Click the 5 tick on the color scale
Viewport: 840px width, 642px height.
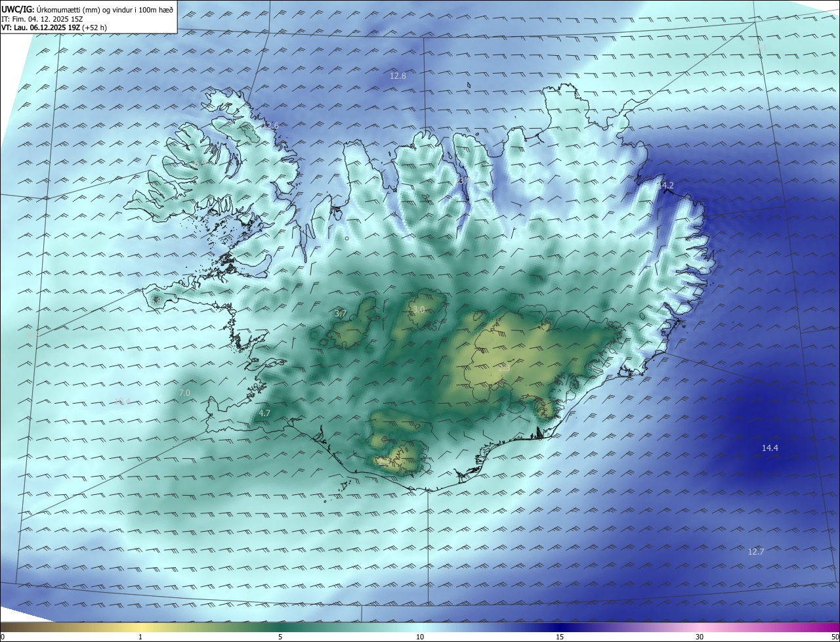coord(280,637)
